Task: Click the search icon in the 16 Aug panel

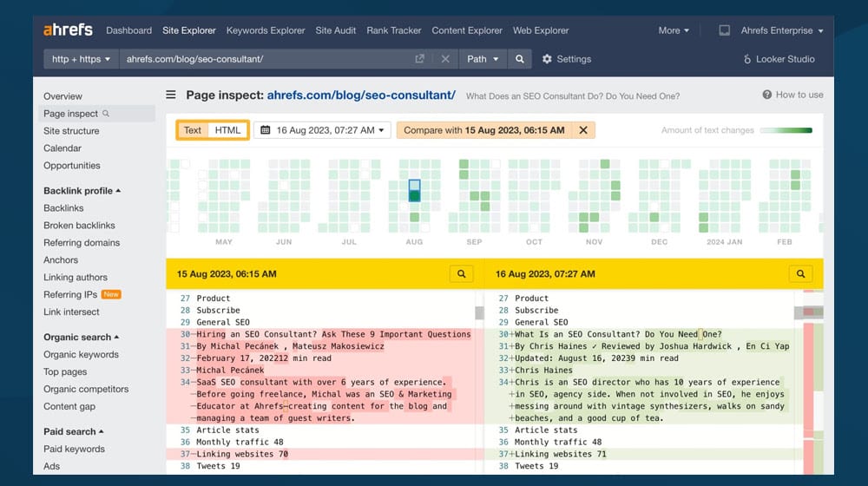Action: point(800,273)
